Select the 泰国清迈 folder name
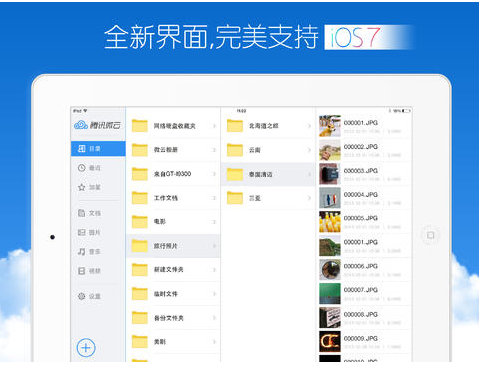 (261, 174)
